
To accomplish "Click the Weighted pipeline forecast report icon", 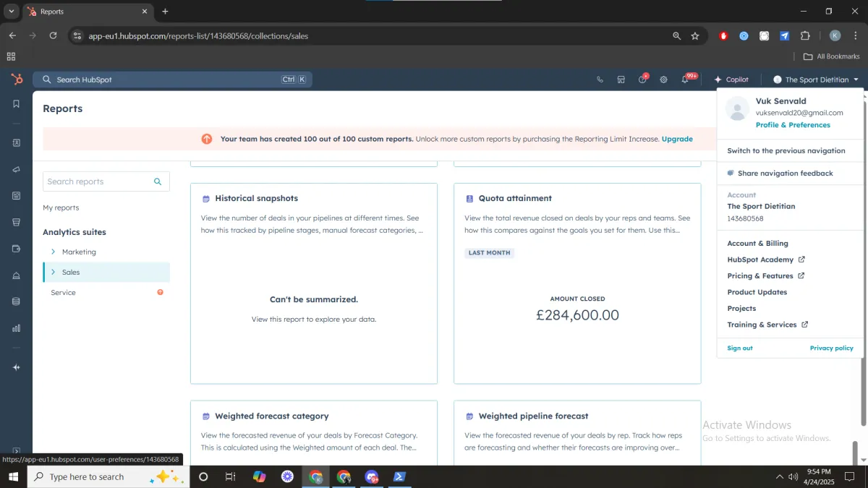I will coord(469,416).
